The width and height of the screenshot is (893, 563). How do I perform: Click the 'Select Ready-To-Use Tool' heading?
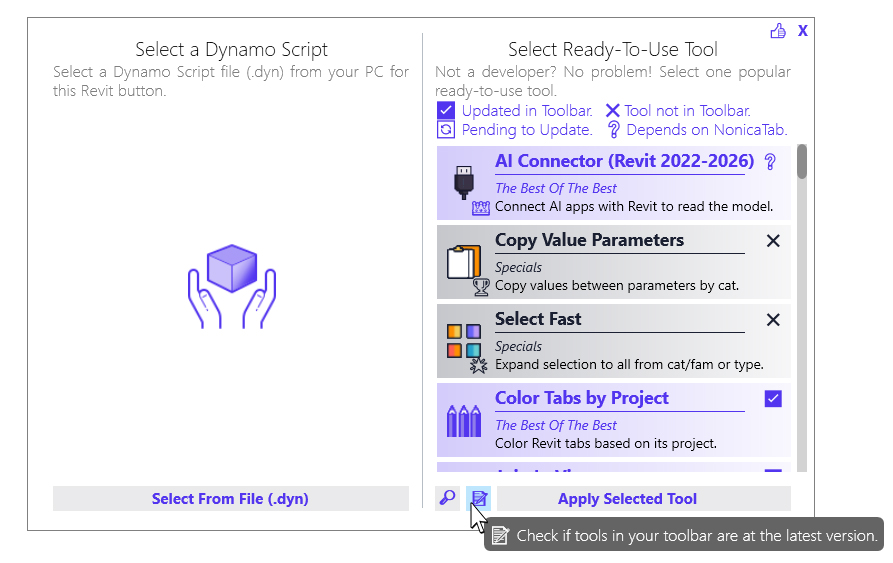point(613,50)
